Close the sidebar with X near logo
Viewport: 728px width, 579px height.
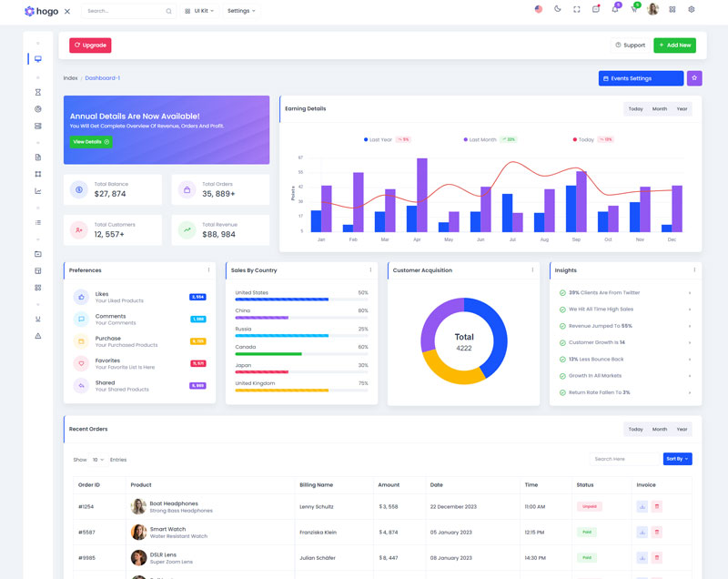tap(67, 11)
